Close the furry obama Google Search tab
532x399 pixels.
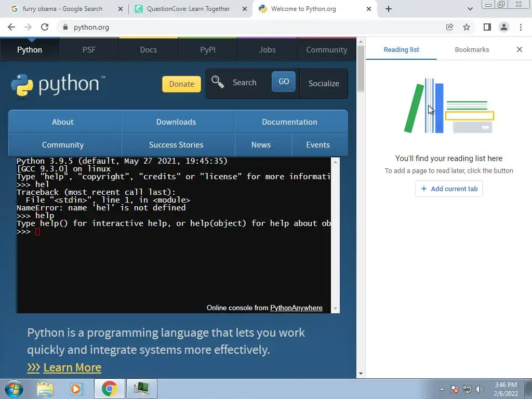click(x=121, y=9)
